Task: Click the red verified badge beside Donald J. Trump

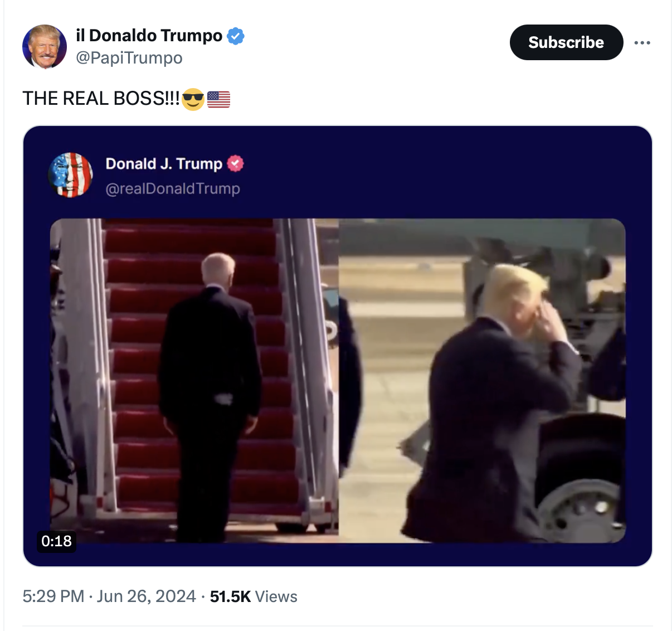Action: [236, 163]
